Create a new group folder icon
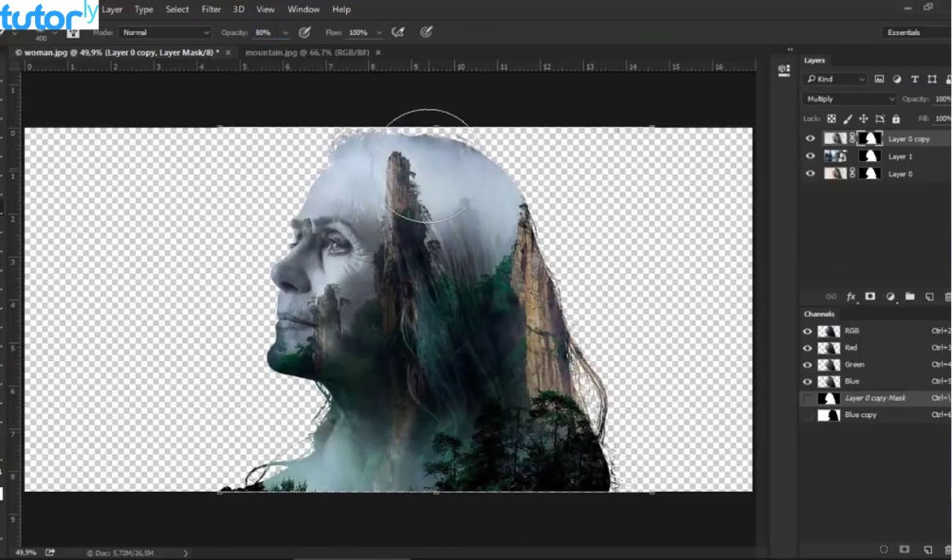This screenshot has width=952, height=560. [x=909, y=297]
